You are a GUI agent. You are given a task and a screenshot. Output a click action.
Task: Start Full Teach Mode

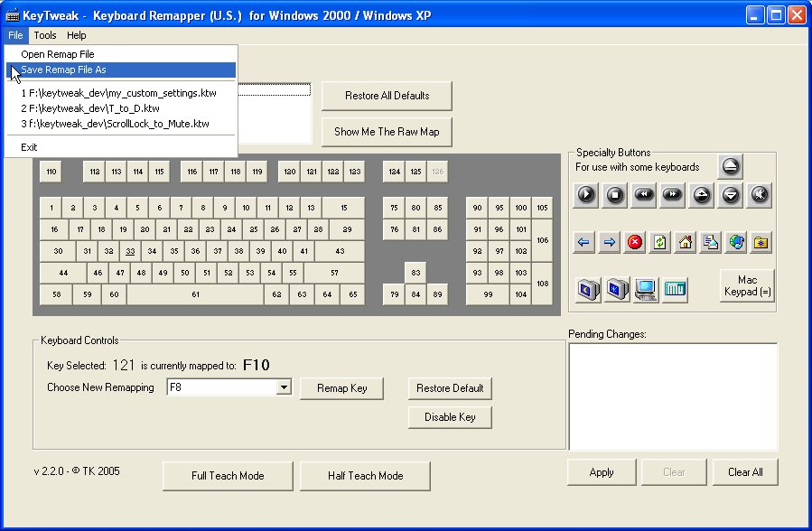pyautogui.click(x=228, y=476)
